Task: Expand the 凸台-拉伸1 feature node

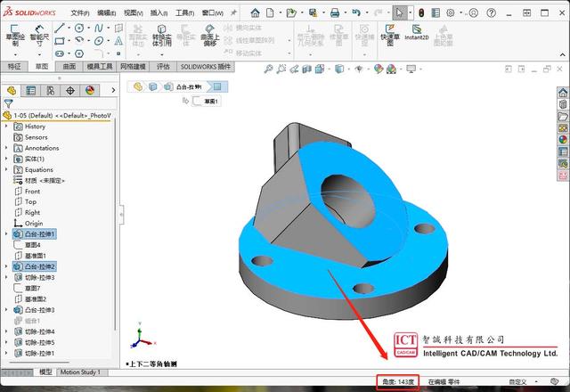Action: click(x=6, y=233)
